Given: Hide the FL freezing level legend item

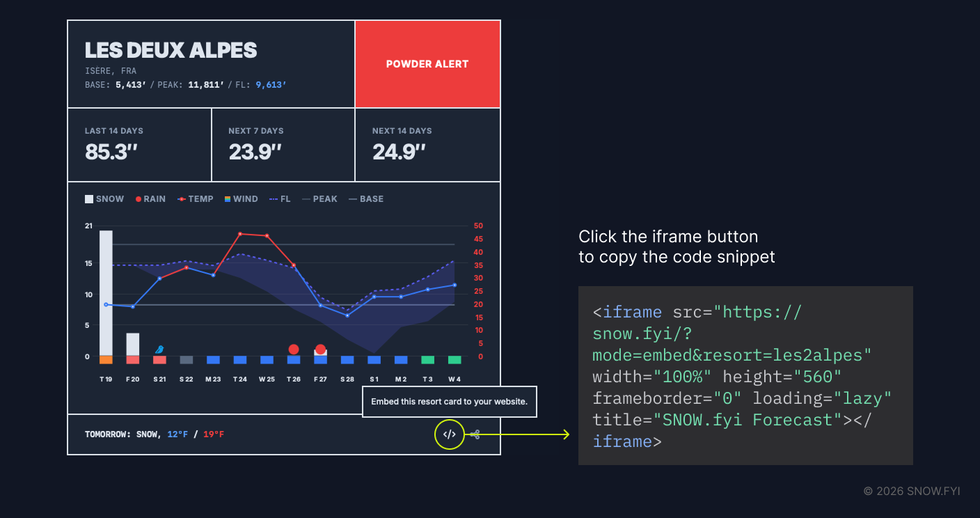Looking at the screenshot, I should 280,199.
